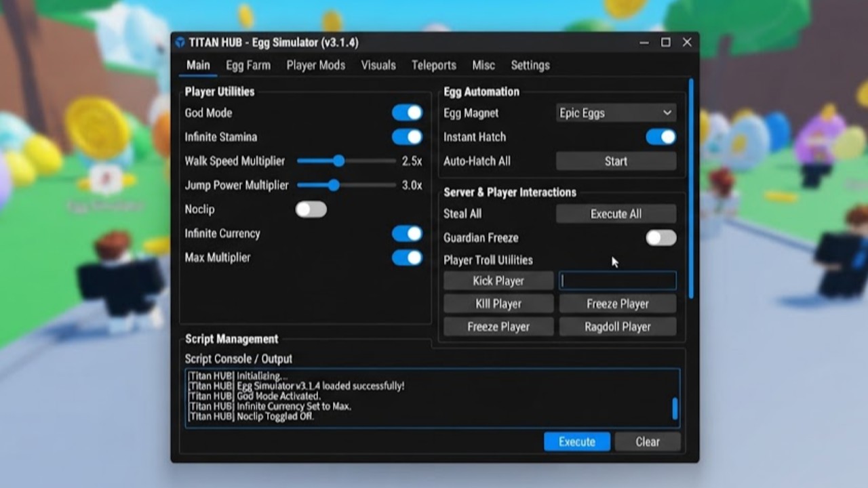Click the window title 'TITAN HUB - Egg Simulator (v3.1.4)'

pyautogui.click(x=274, y=43)
